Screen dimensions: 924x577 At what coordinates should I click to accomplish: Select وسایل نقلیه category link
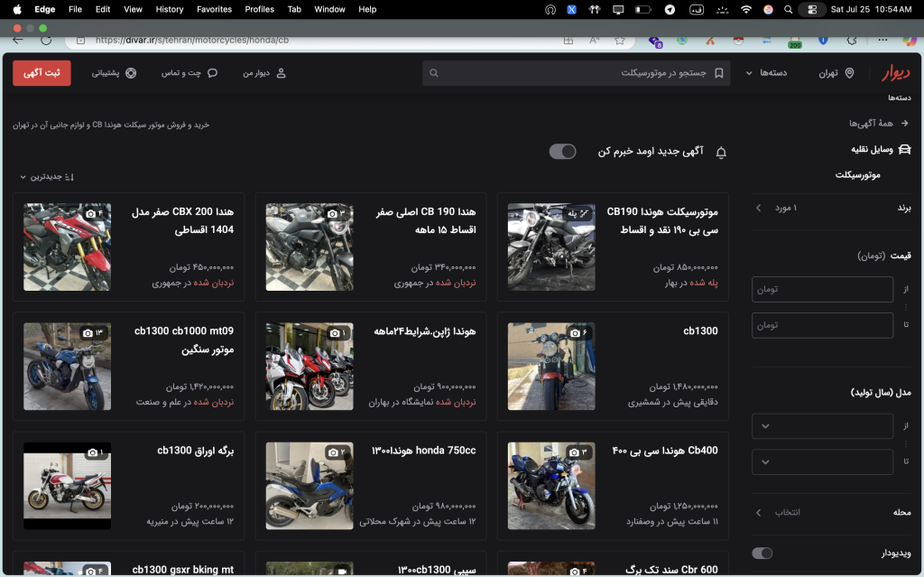pyautogui.click(x=872, y=150)
